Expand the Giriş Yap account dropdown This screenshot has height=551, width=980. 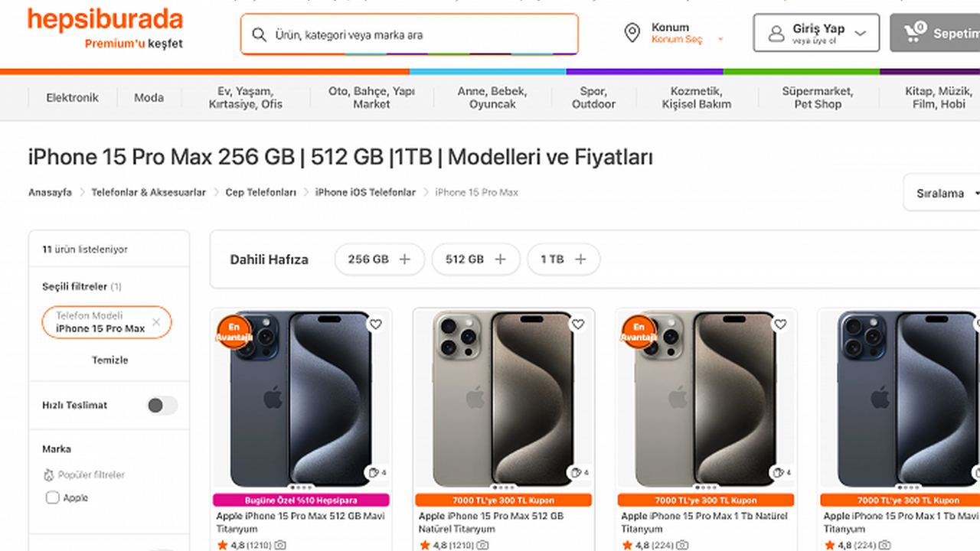pyautogui.click(x=860, y=34)
